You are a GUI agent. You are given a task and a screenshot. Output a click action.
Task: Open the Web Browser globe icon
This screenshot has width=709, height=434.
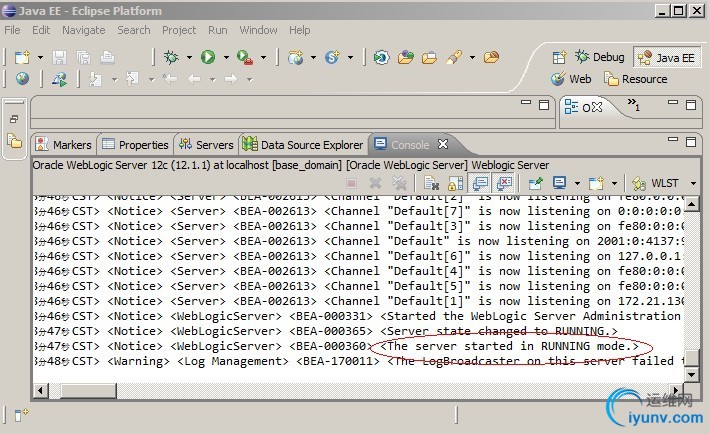(22, 79)
